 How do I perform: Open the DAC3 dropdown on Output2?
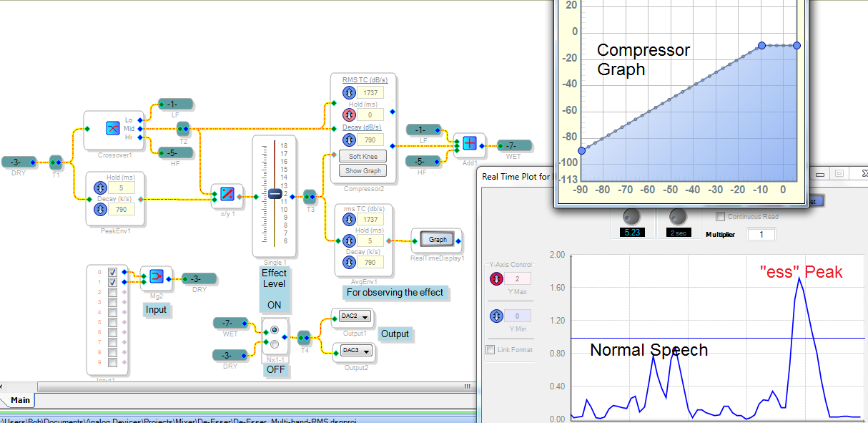click(355, 350)
